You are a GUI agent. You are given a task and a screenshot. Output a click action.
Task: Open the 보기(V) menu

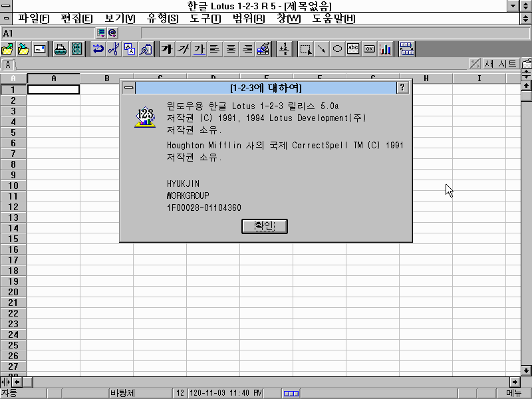click(120, 19)
